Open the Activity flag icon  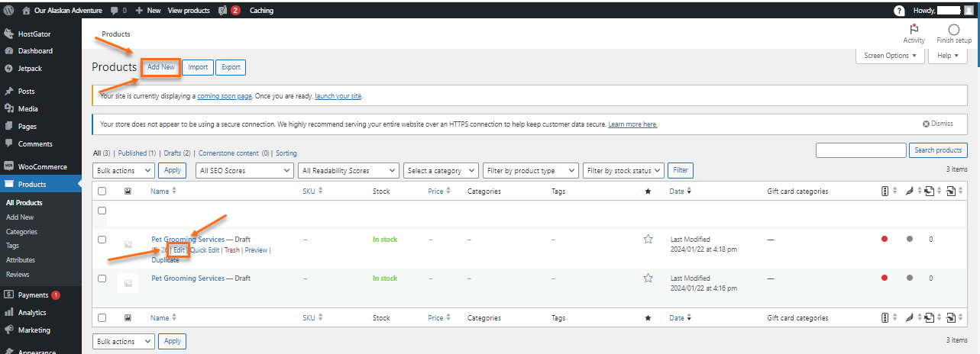(914, 29)
